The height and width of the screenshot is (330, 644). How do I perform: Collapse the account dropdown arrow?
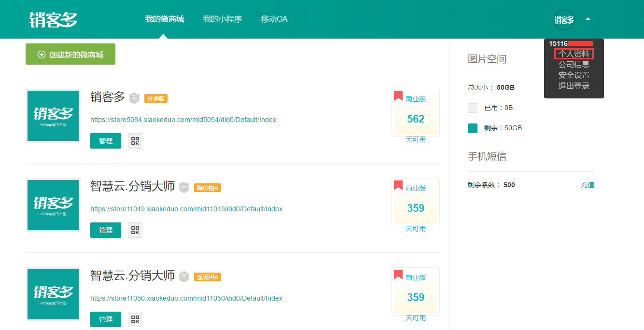[588, 19]
